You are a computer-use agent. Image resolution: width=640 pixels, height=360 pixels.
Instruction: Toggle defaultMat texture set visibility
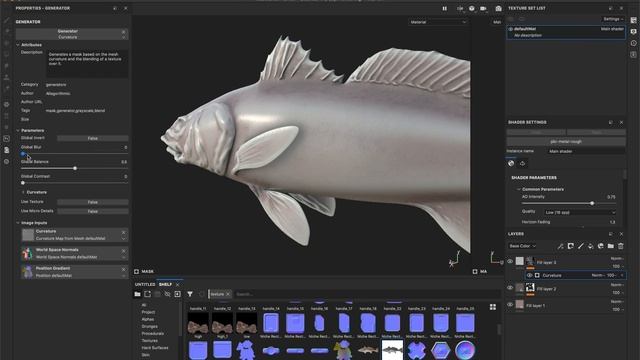tap(511, 29)
